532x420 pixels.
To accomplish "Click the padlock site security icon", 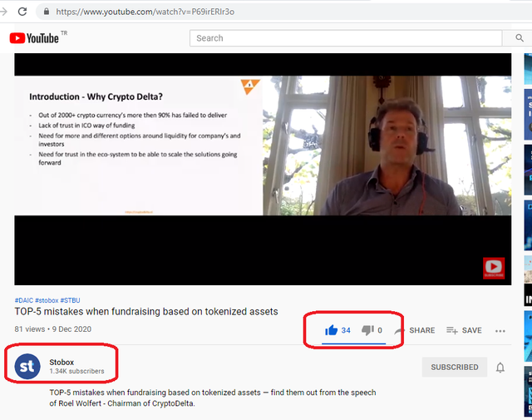I will [x=47, y=12].
